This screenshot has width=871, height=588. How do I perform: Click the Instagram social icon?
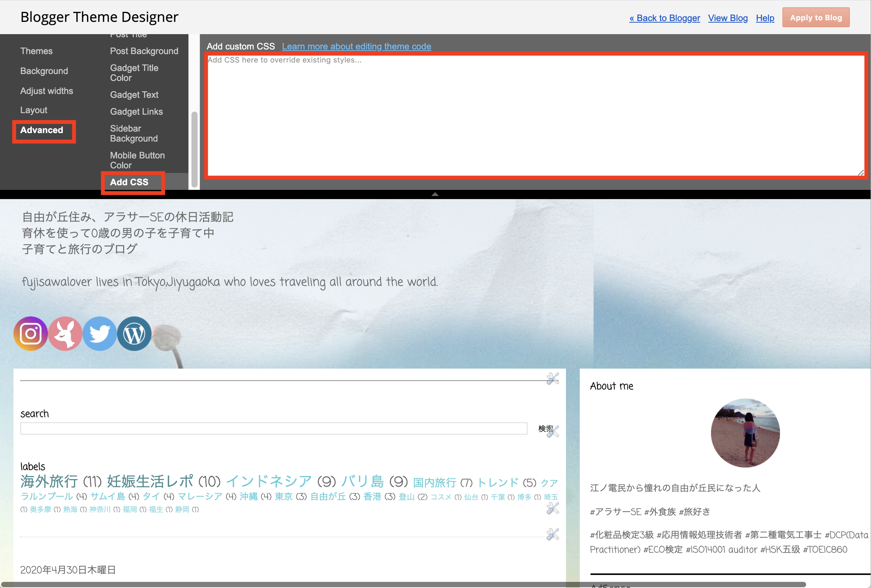(31, 333)
